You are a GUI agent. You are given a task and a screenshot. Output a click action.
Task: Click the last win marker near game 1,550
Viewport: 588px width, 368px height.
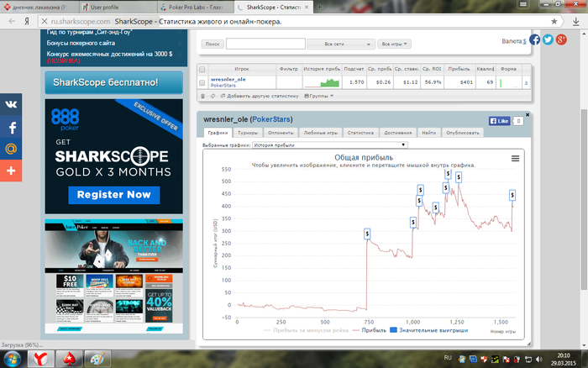pyautogui.click(x=512, y=195)
